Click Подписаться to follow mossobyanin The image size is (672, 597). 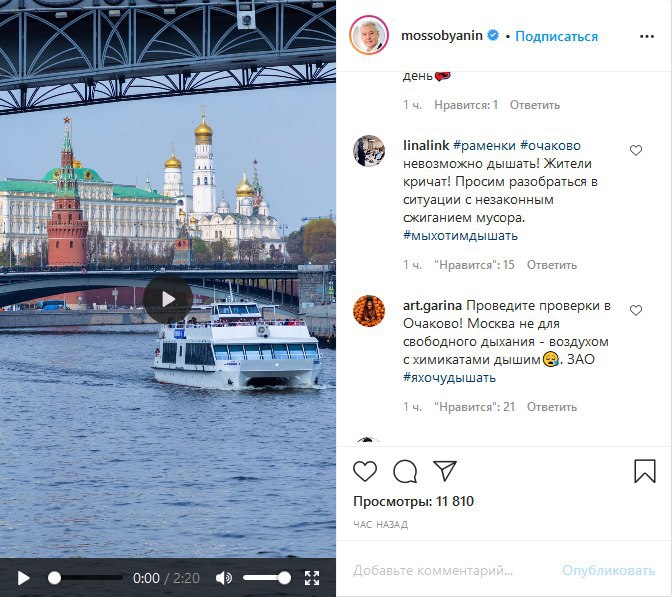[x=556, y=36]
